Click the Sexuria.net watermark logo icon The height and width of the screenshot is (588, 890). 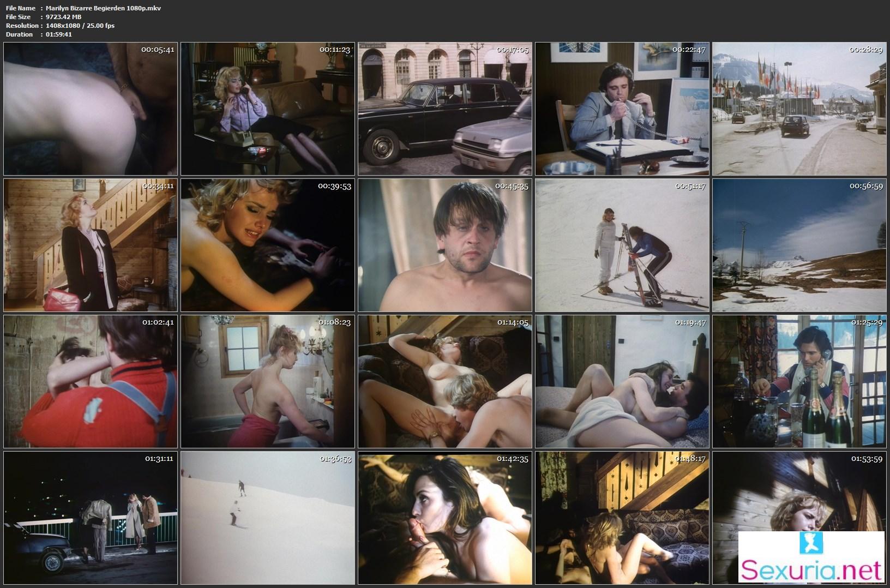tap(811, 543)
